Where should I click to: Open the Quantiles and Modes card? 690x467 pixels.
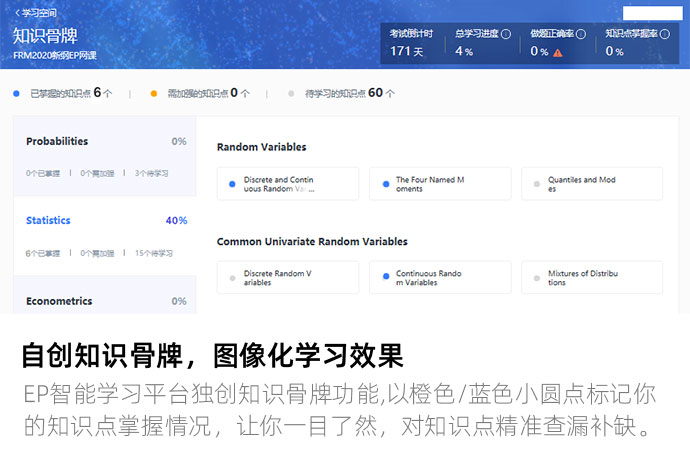(x=592, y=184)
